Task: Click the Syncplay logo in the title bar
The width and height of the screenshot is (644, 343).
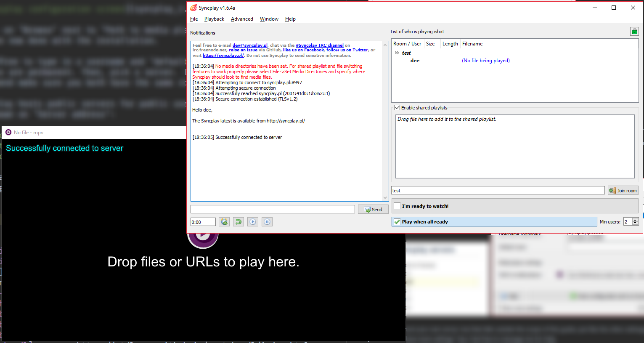Action: 194,7
